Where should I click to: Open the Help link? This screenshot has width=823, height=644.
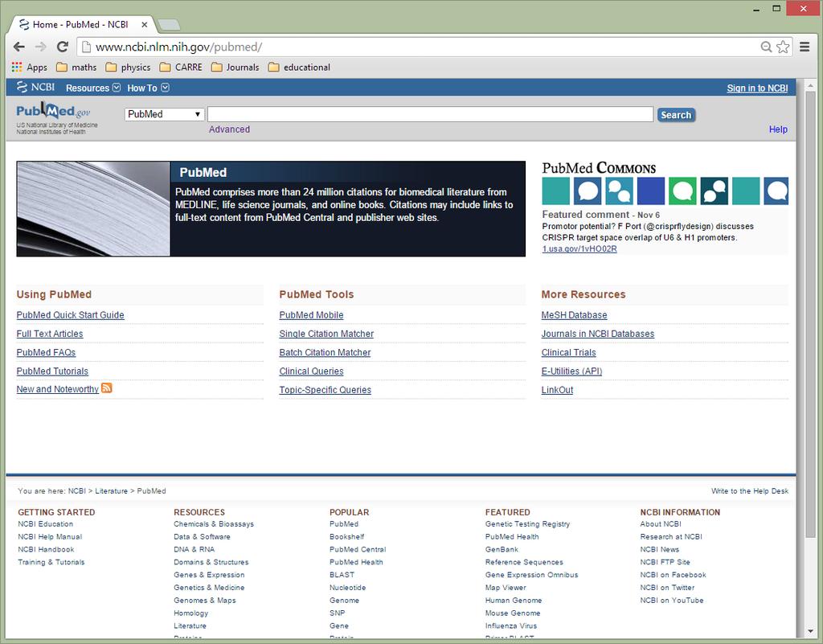[778, 129]
